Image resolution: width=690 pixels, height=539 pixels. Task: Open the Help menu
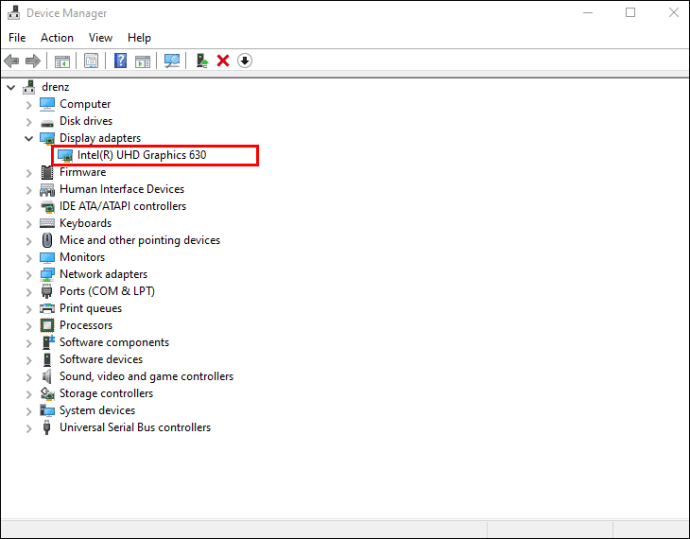click(x=139, y=38)
